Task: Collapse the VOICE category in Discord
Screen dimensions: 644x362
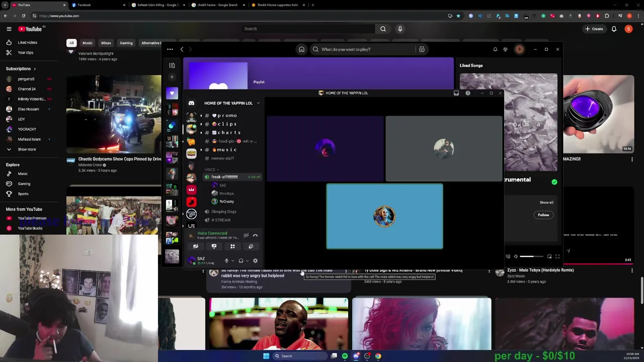Action: (x=211, y=169)
